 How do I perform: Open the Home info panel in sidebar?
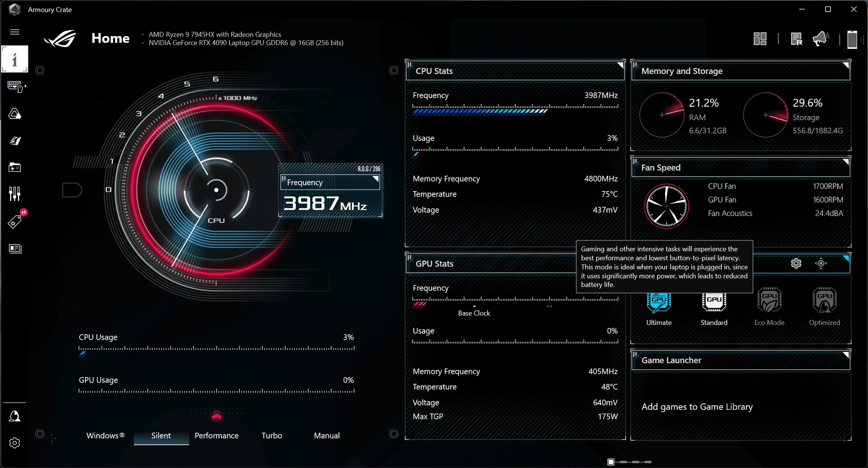tap(15, 59)
